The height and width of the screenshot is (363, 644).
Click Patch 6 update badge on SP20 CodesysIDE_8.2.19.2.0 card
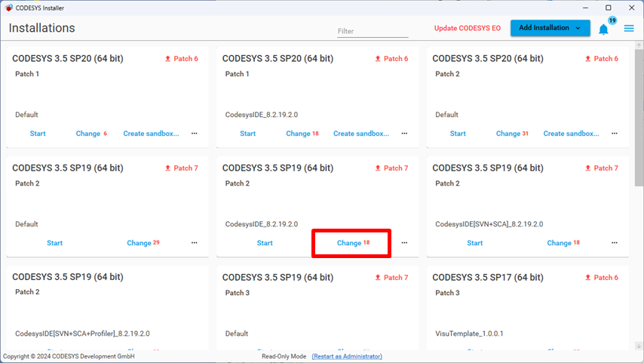392,58
